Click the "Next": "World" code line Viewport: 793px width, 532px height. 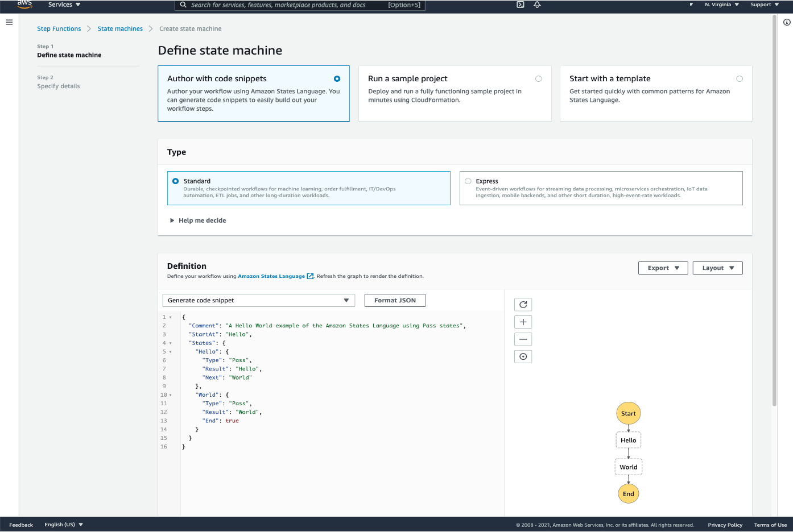pos(227,377)
